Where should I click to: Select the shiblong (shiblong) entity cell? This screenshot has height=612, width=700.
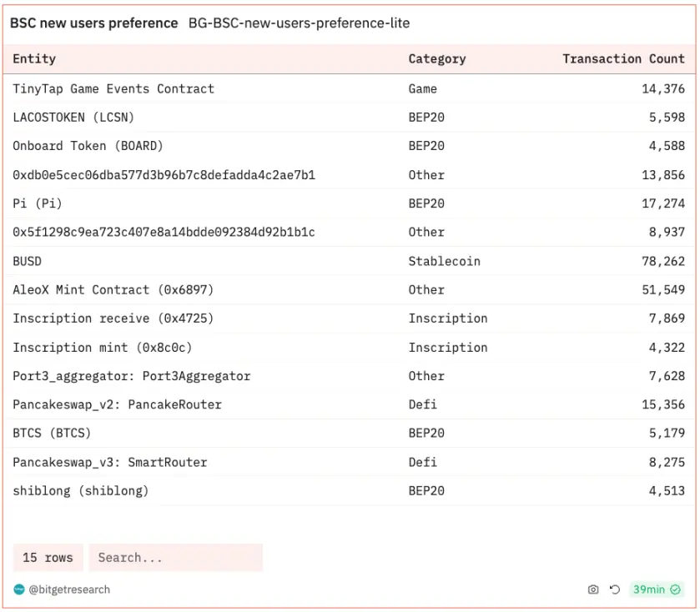pyautogui.click(x=81, y=490)
